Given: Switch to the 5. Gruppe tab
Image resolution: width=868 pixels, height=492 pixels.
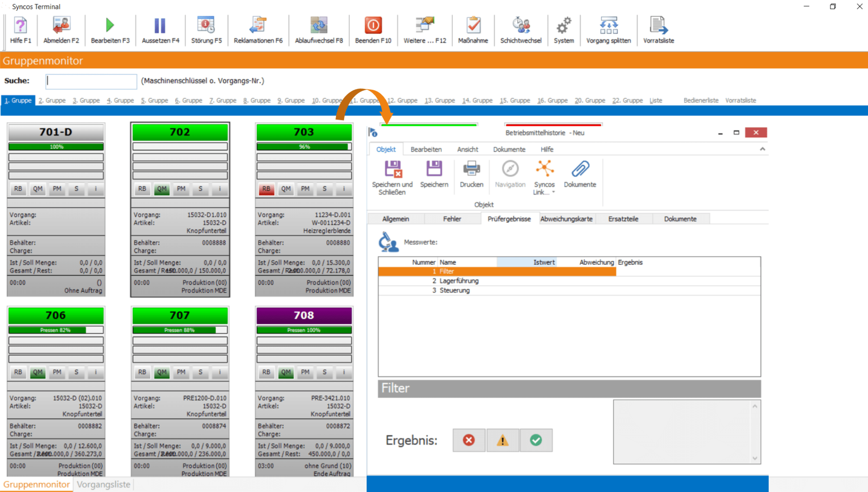Looking at the screenshot, I should tap(155, 100).
